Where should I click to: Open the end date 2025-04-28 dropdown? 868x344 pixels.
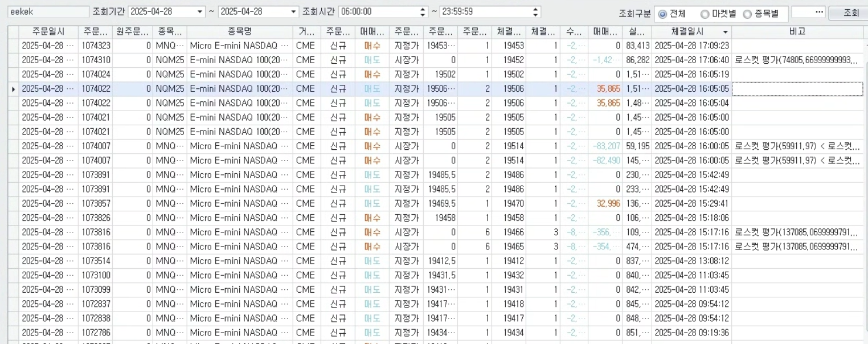(294, 12)
